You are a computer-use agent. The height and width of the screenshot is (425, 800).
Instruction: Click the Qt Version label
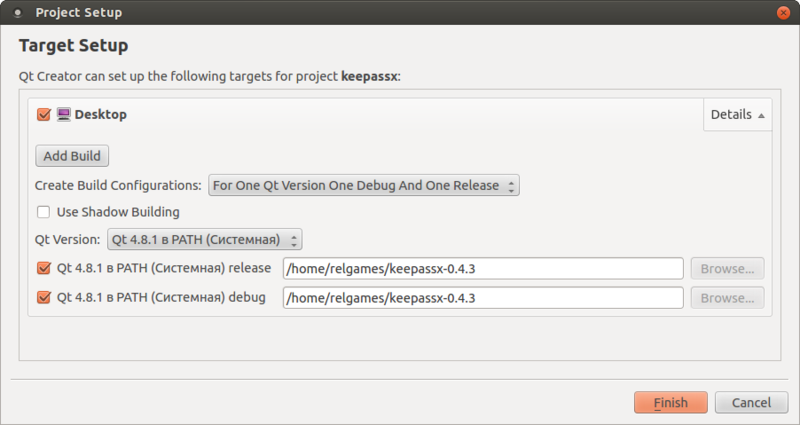coord(67,239)
